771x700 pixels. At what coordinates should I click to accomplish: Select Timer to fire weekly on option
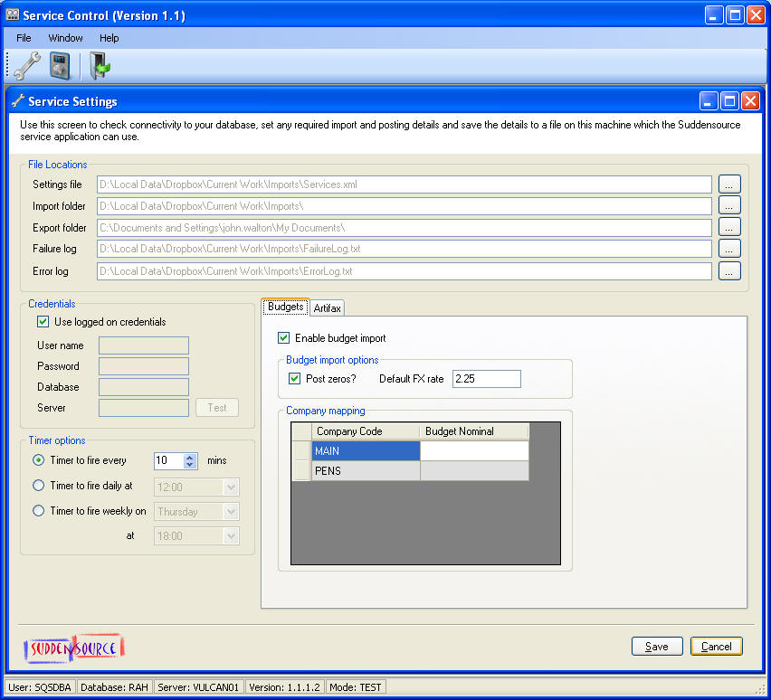coord(38,510)
